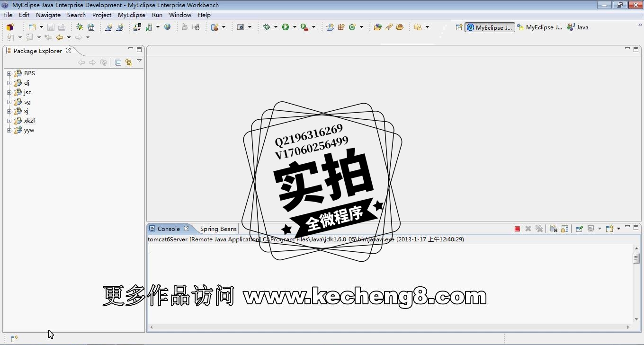This screenshot has height=345, width=644.
Task: Select the Package Explorer tab
Action: (x=37, y=51)
